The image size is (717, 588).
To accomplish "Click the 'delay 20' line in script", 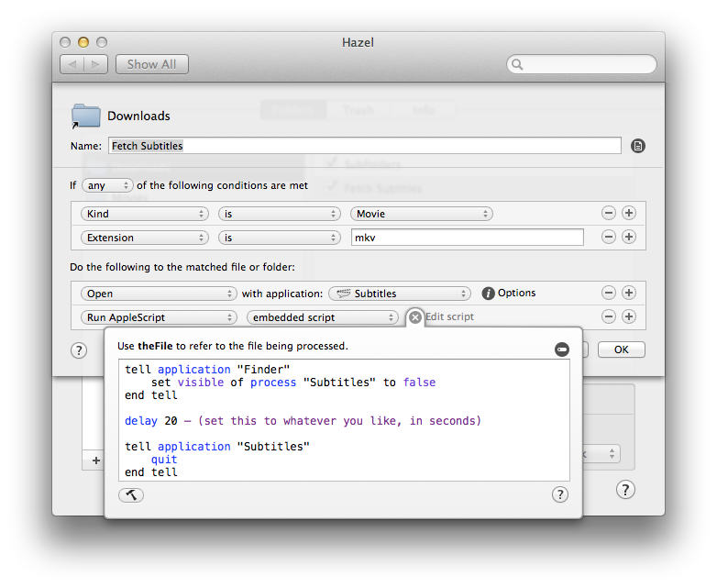I will [x=303, y=420].
